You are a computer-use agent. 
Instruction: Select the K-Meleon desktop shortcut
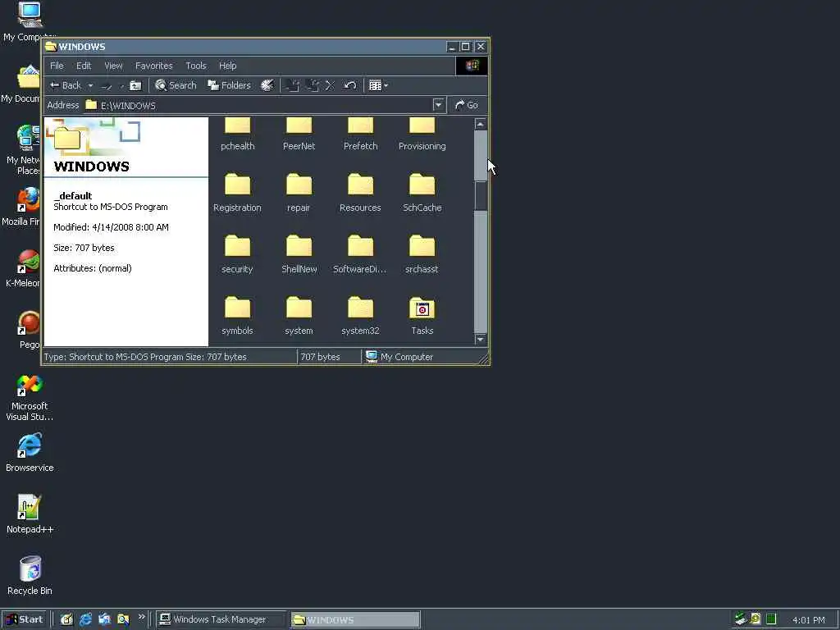coord(22,268)
